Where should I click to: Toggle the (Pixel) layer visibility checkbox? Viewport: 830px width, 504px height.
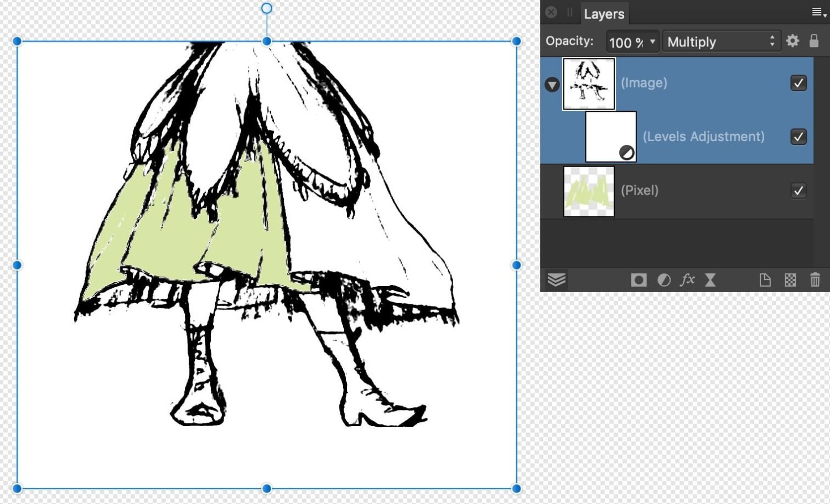click(798, 191)
